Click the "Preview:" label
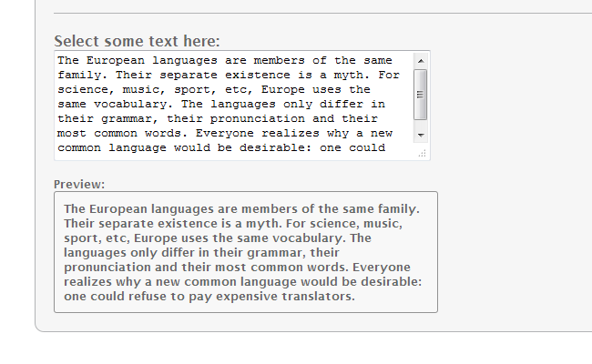The width and height of the screenshot is (592, 364). pyautogui.click(x=79, y=184)
